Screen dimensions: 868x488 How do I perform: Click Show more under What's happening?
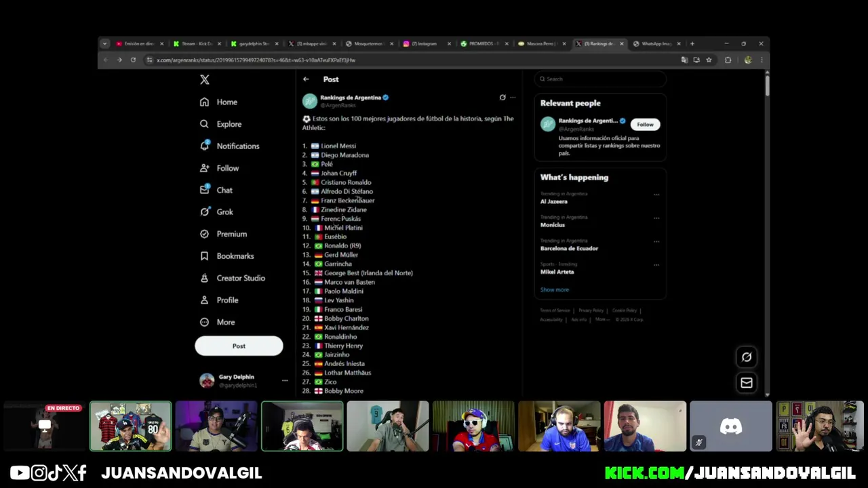(555, 290)
